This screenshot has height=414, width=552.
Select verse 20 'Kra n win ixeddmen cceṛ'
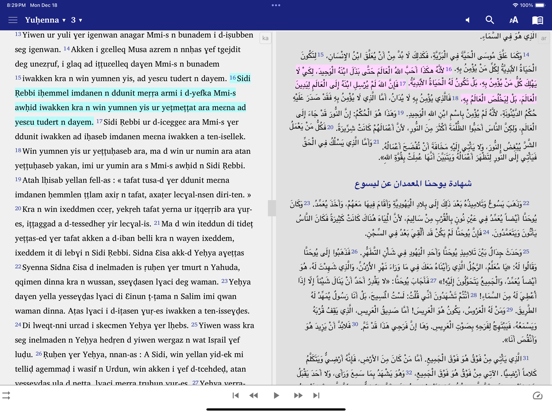(134, 216)
